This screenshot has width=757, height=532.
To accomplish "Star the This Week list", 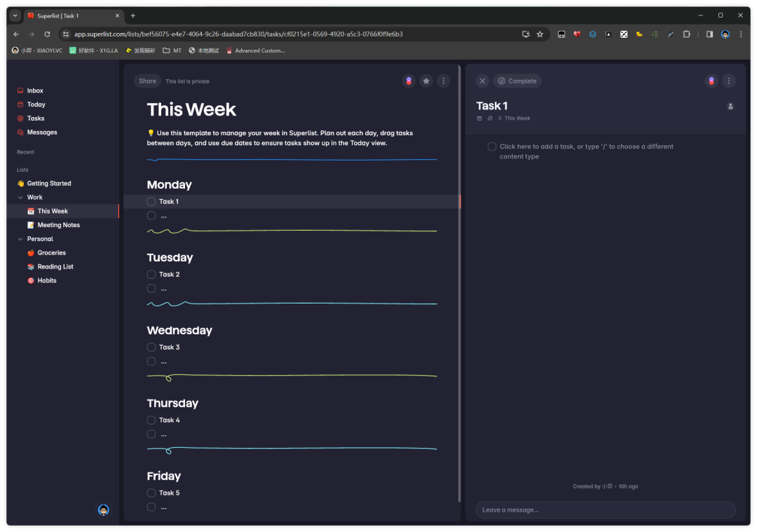I will tap(426, 81).
